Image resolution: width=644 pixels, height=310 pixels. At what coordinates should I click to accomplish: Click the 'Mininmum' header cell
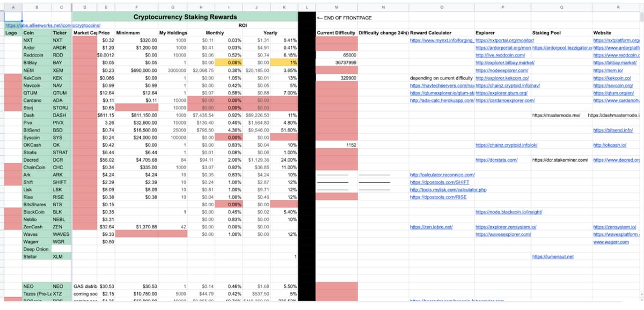pos(137,33)
